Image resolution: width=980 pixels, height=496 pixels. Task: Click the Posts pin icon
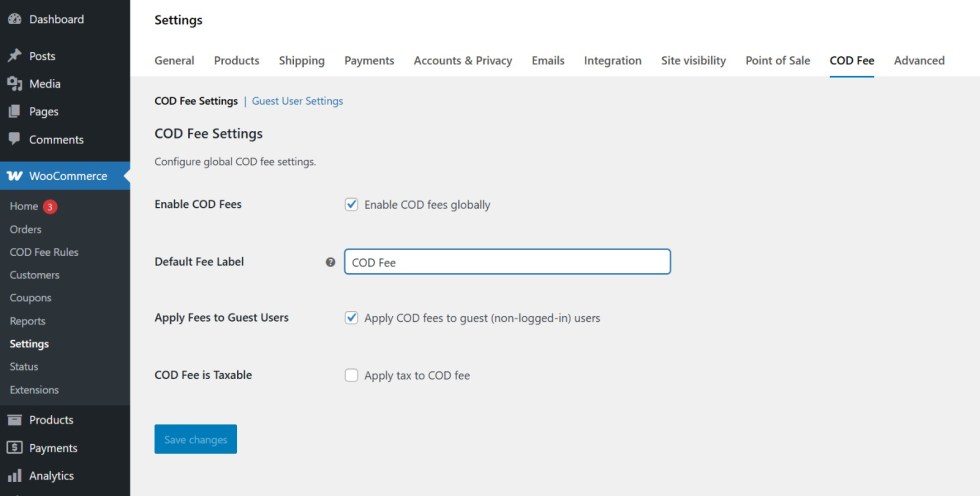(x=15, y=56)
